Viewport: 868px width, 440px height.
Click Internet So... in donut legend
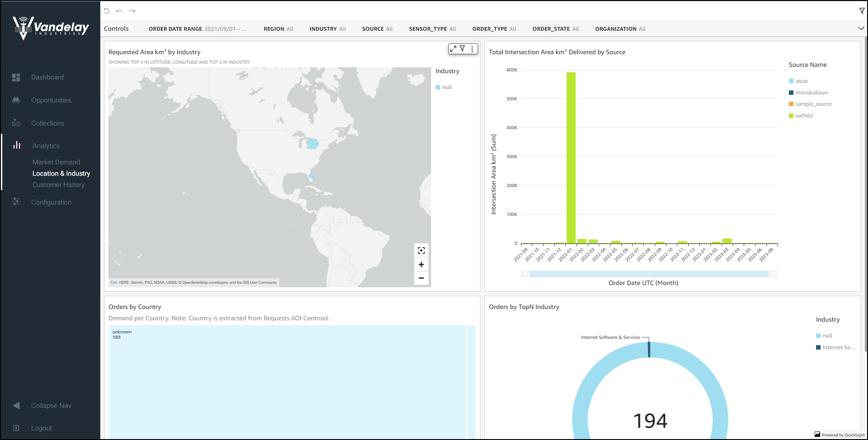pyautogui.click(x=835, y=347)
